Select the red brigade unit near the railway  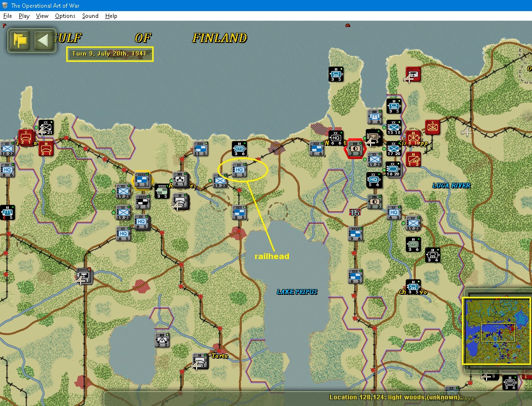click(x=432, y=127)
